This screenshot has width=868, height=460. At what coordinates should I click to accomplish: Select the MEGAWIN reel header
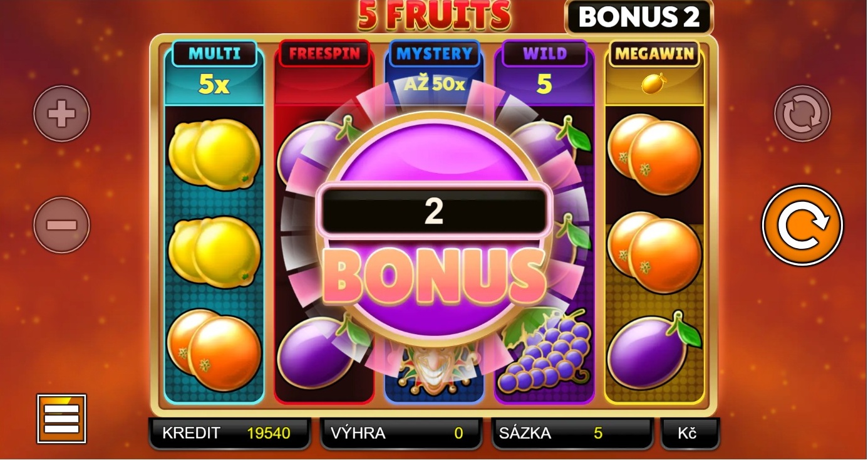(x=654, y=54)
